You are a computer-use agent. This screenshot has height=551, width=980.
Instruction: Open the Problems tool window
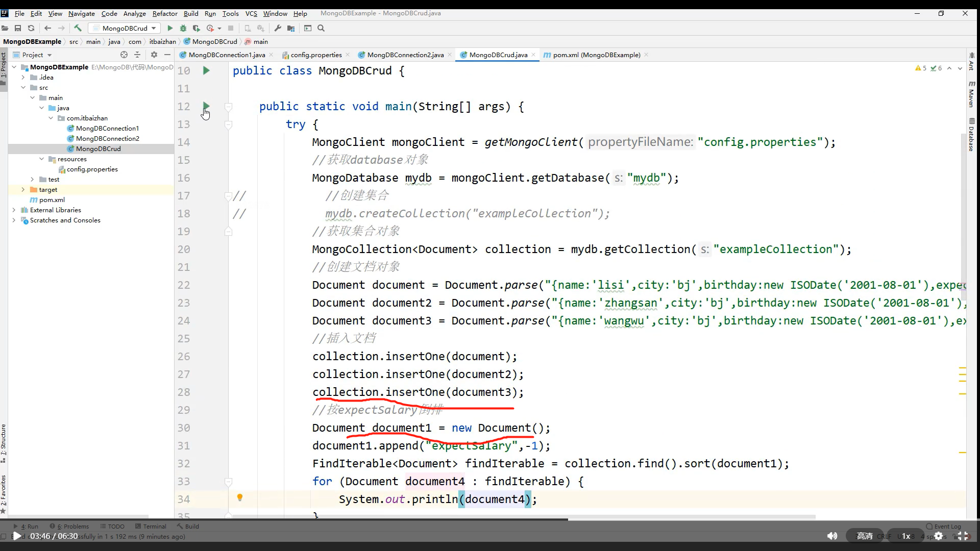pyautogui.click(x=69, y=526)
